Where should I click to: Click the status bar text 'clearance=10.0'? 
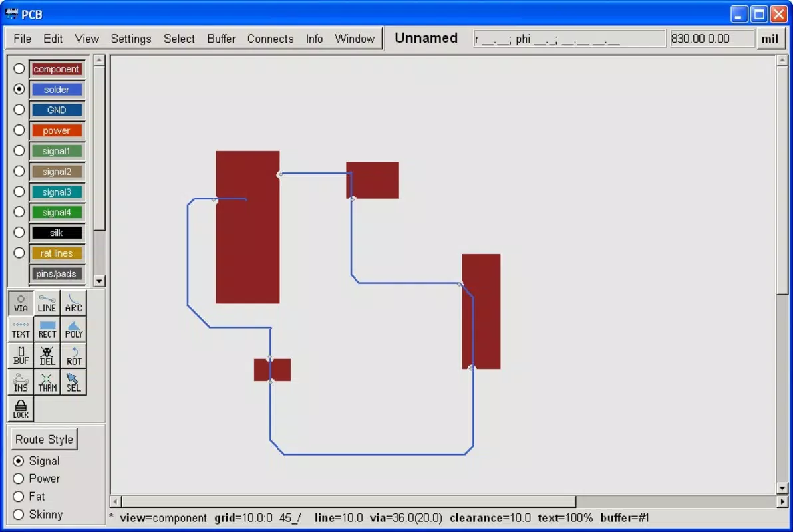(x=490, y=518)
